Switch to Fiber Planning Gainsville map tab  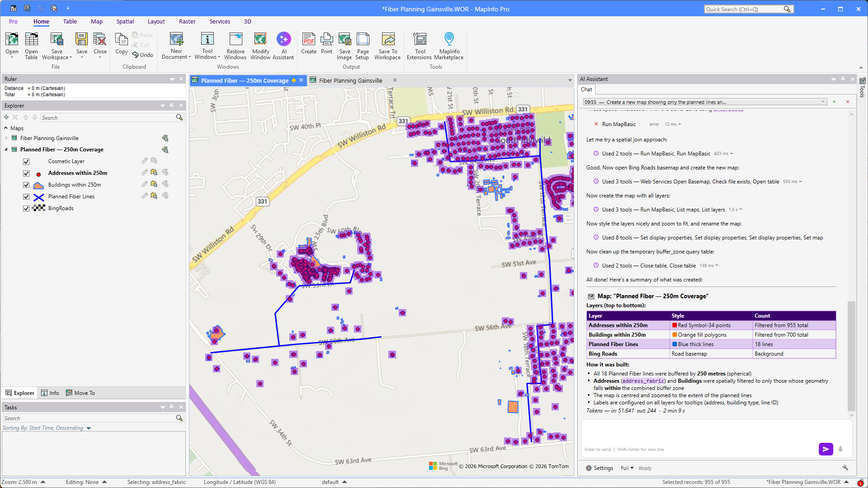pyautogui.click(x=350, y=81)
